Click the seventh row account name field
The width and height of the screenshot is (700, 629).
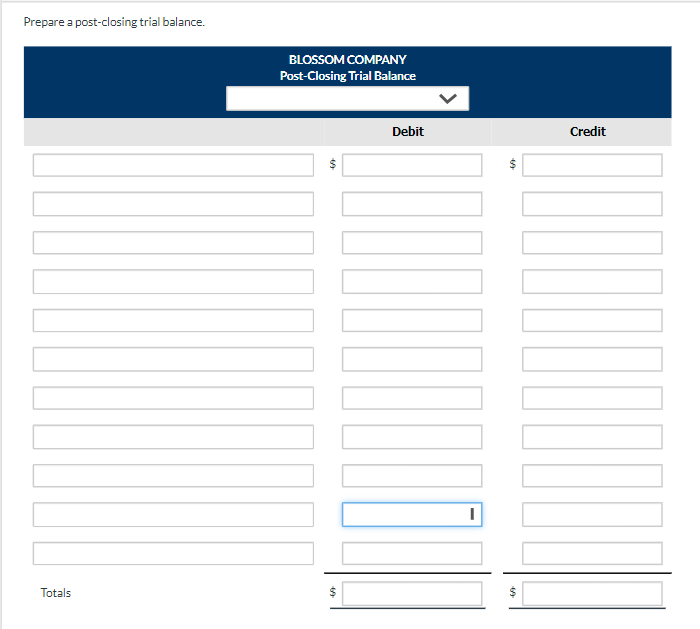[173, 398]
